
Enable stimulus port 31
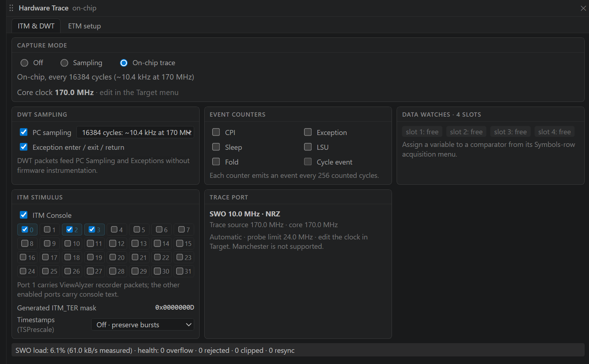point(180,271)
